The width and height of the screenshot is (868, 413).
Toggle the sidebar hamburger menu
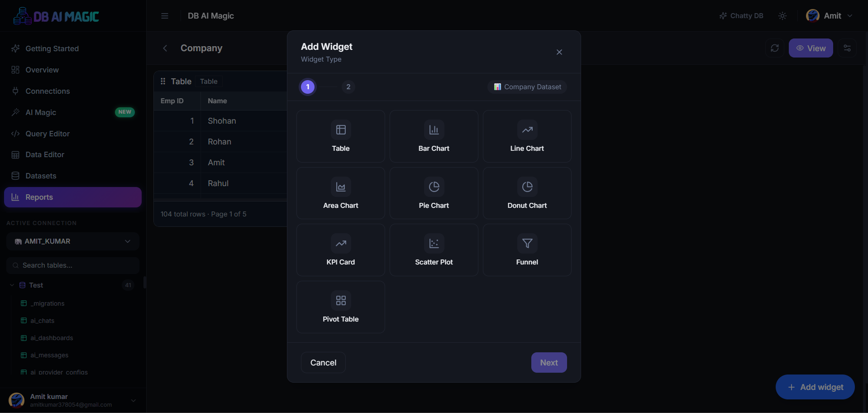[x=165, y=16]
